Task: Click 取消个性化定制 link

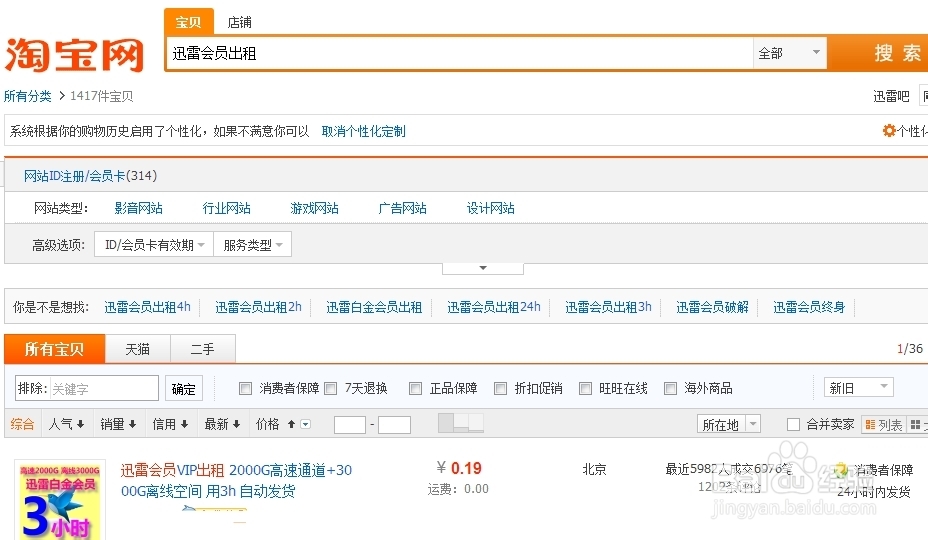Action: [x=363, y=131]
